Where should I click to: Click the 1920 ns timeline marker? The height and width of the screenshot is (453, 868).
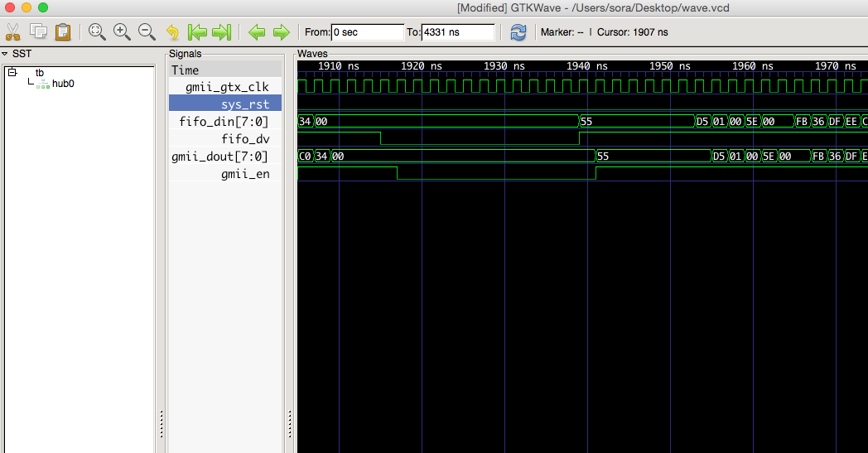point(422,66)
